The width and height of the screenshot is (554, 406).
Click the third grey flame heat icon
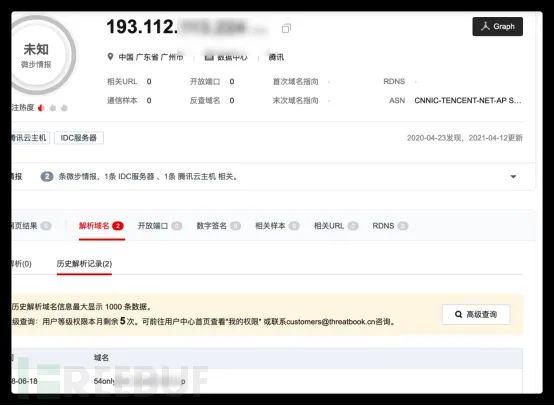(64, 108)
